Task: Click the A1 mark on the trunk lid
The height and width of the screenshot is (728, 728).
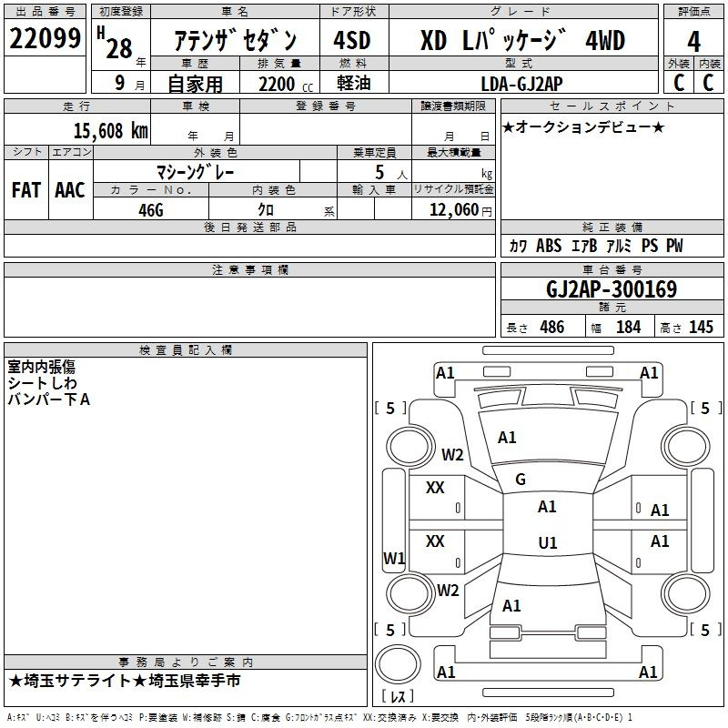Action: [x=511, y=605]
